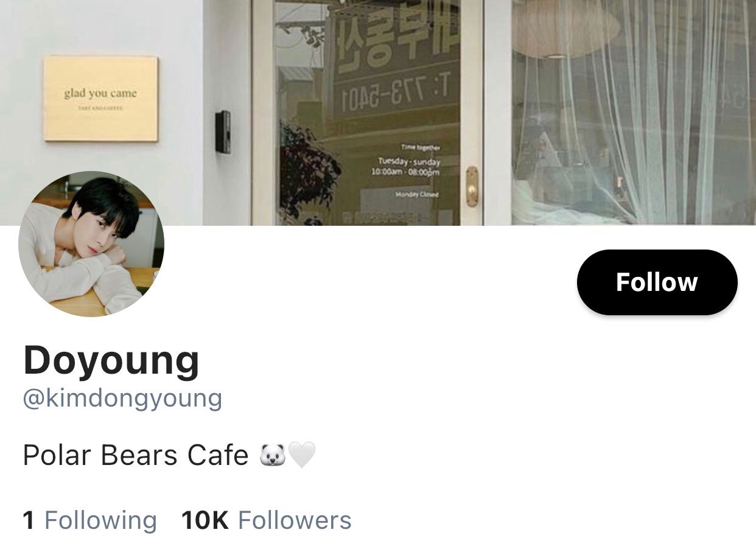Click the Time together text on door
756x552 pixels.
[x=420, y=147]
